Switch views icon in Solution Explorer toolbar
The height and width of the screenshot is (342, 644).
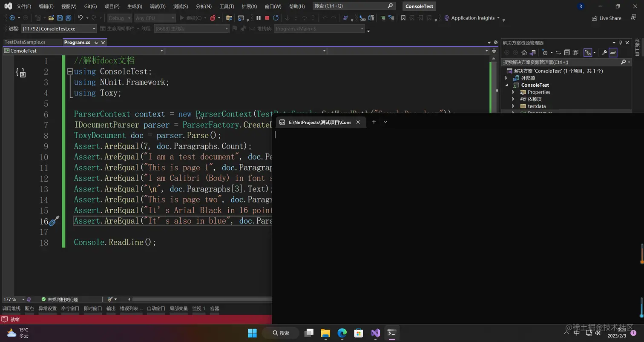coord(532,53)
